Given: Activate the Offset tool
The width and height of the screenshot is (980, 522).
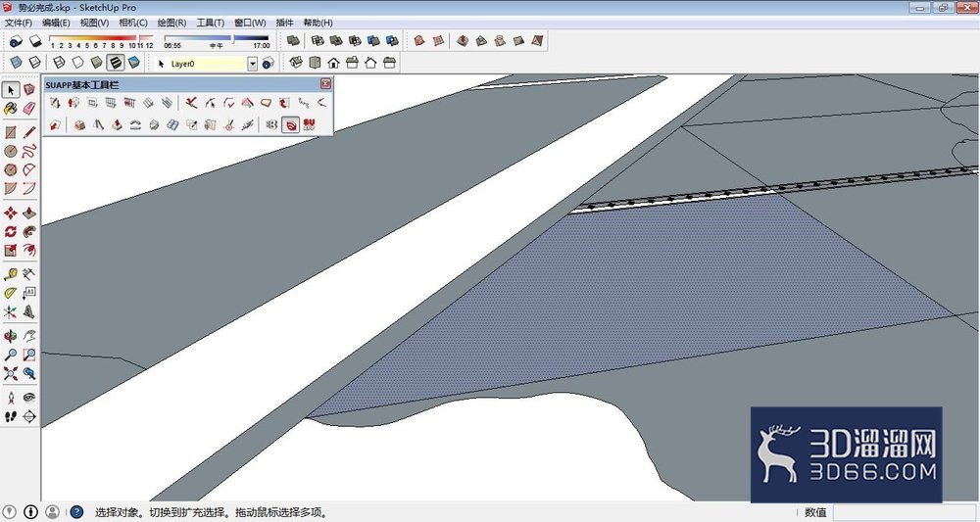Looking at the screenshot, I should tap(29, 251).
